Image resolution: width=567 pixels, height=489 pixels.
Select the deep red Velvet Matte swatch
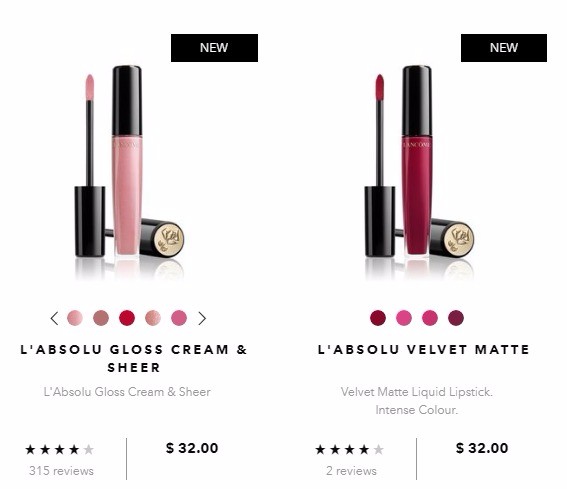point(378,318)
